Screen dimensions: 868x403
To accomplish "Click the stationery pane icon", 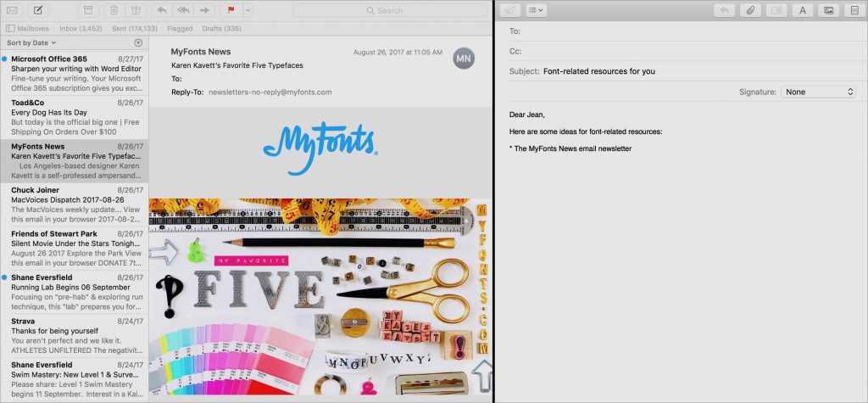I will coord(854,10).
